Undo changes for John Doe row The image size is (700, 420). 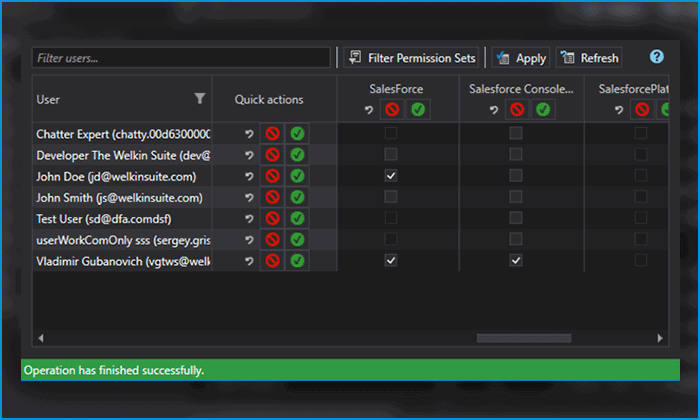pos(249,176)
